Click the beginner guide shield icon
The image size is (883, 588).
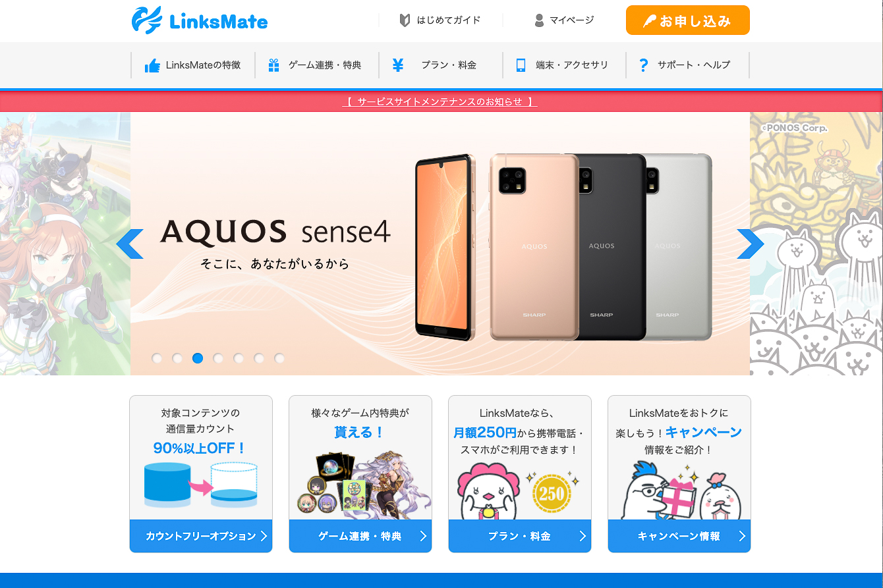click(405, 20)
